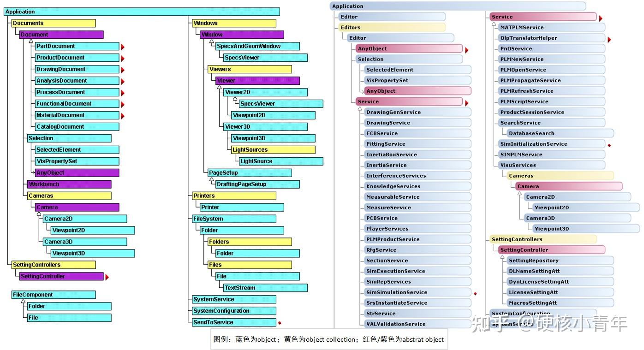
Task: Select the MATPLMService box
Action: pos(551,27)
